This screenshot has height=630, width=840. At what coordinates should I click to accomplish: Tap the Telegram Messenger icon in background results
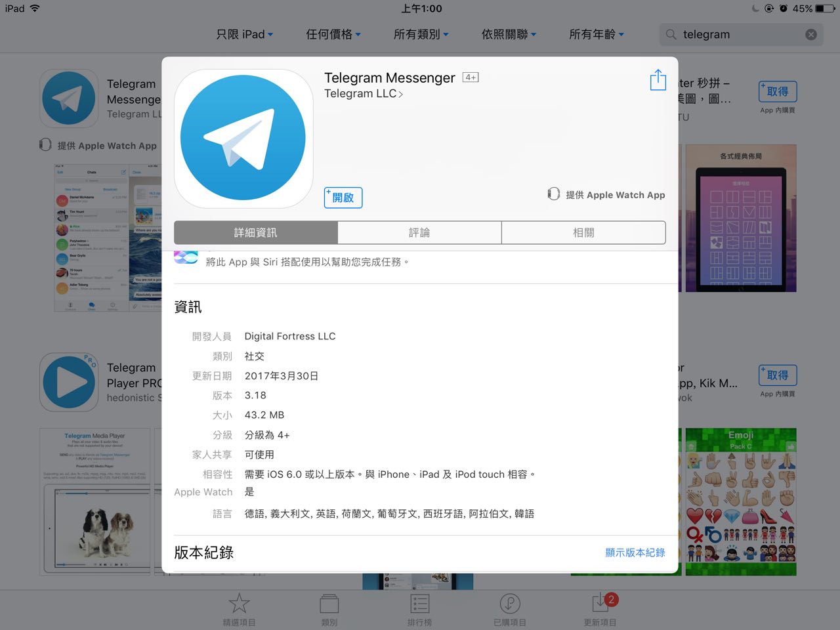tap(69, 98)
